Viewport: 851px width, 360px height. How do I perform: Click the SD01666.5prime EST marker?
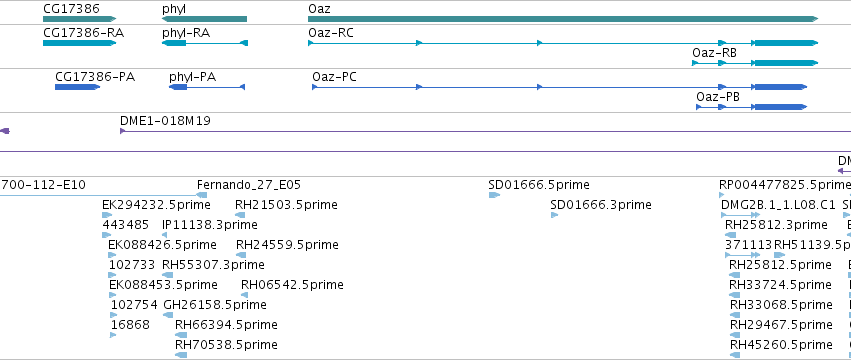494,195
